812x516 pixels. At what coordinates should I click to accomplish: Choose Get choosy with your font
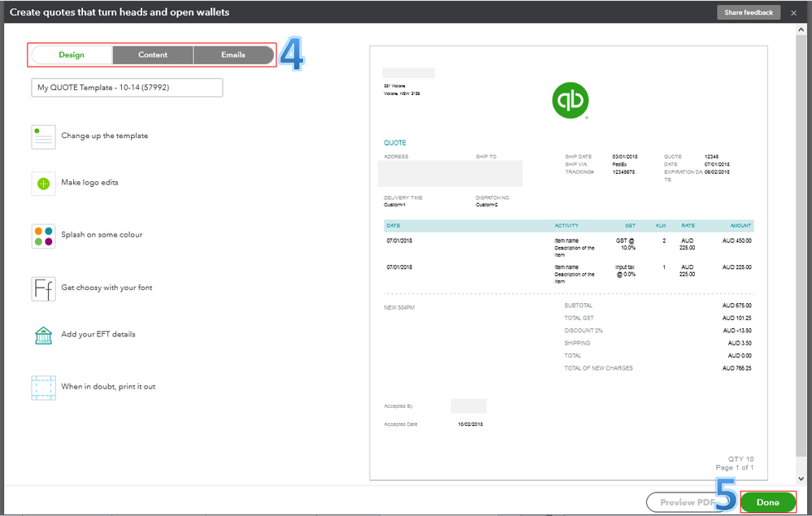[106, 287]
